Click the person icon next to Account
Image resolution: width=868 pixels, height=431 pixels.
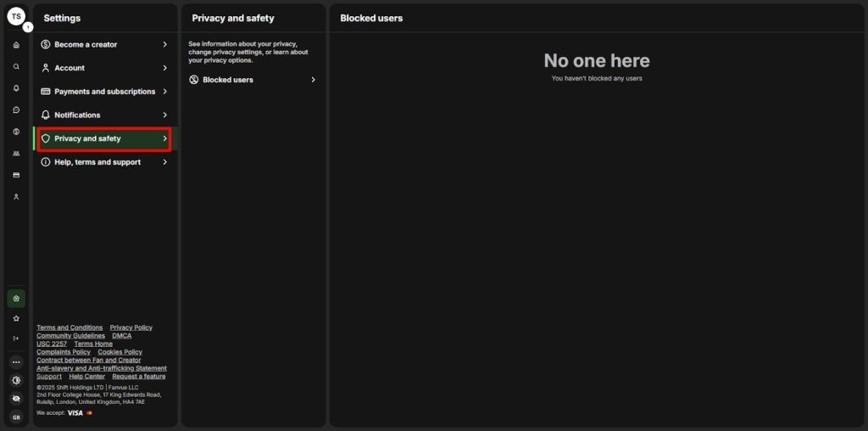[46, 68]
